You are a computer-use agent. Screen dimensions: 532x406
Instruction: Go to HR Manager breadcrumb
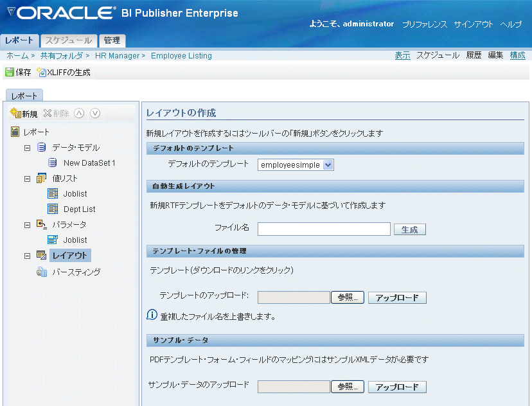[117, 56]
